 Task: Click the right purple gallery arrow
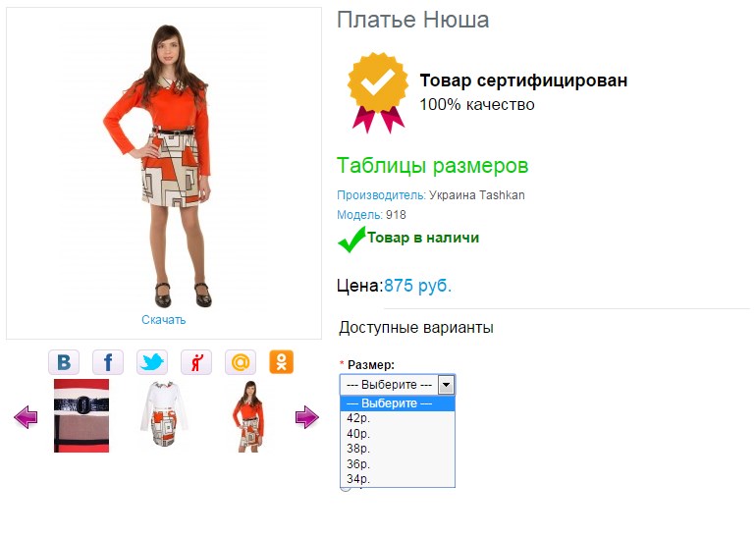[306, 416]
